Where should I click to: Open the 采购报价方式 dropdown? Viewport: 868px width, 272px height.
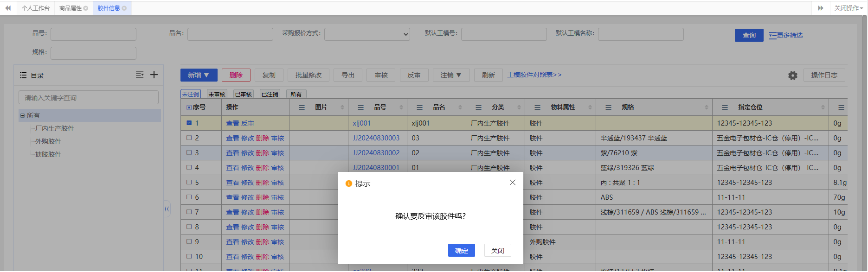pyautogui.click(x=367, y=34)
